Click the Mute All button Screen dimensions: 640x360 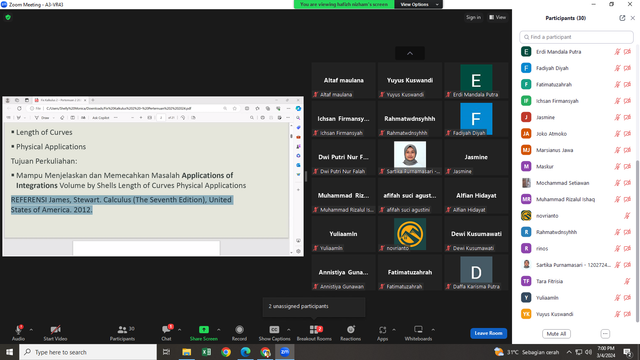coord(556,334)
